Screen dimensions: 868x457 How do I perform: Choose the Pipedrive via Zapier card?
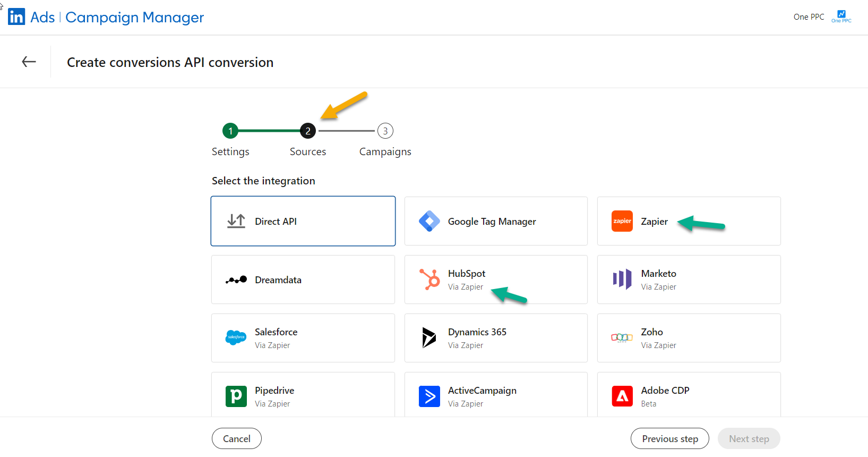click(x=303, y=395)
